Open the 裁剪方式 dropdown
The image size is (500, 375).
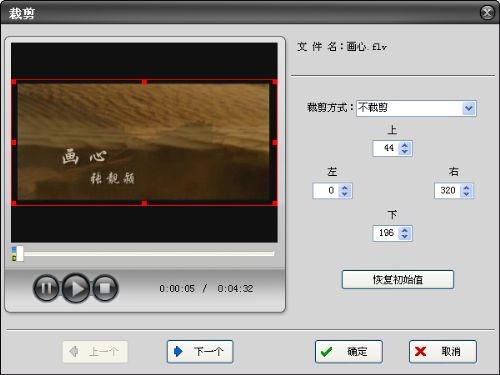(x=469, y=108)
